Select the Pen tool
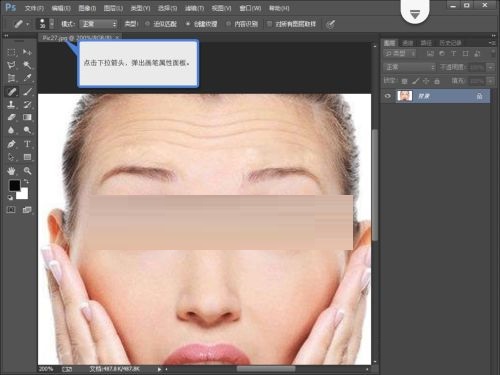 pyautogui.click(x=11, y=144)
